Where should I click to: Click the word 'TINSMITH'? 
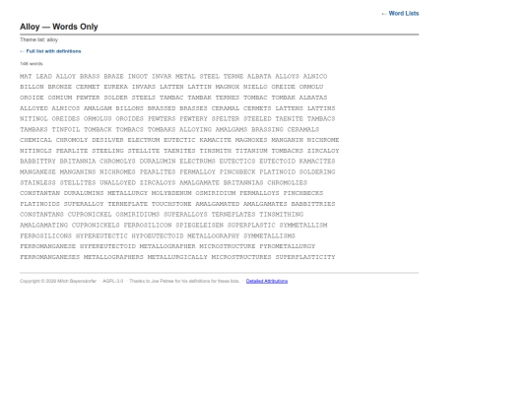pos(216,151)
